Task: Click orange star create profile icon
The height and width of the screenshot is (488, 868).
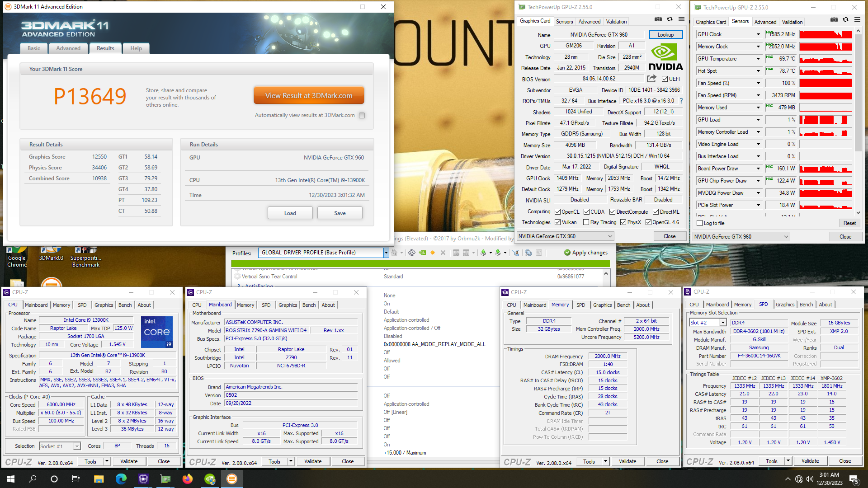Action: point(433,253)
